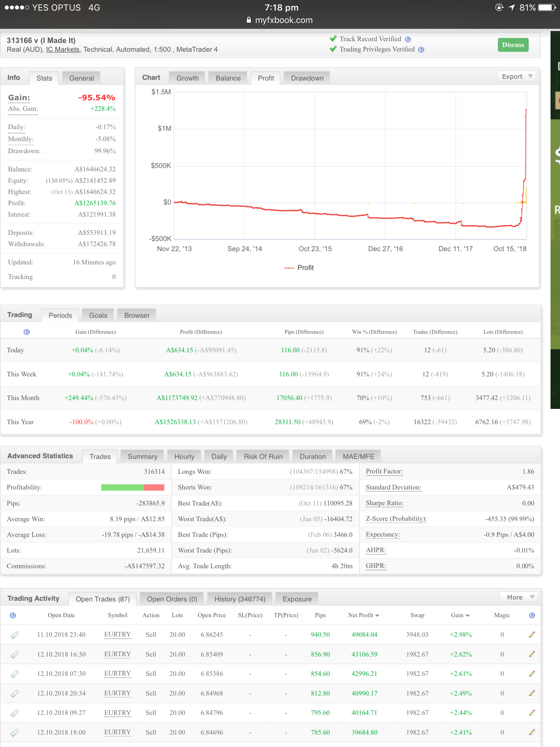Click the pencil icon for the 49084.04 profit trade
The image size is (560, 747).
click(x=532, y=635)
